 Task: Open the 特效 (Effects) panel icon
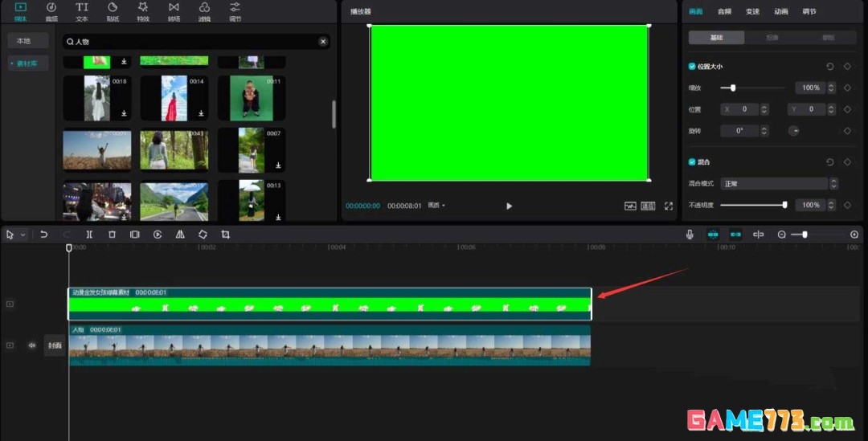(143, 10)
